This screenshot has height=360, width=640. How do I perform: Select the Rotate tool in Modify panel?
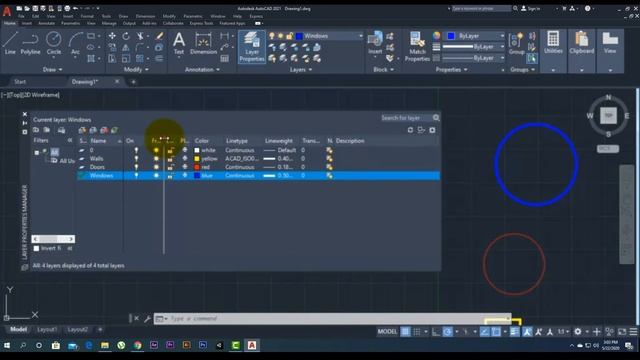[126, 36]
